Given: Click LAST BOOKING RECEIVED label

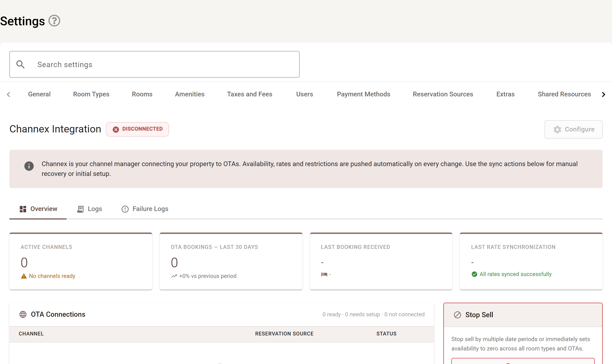Looking at the screenshot, I should [x=355, y=247].
